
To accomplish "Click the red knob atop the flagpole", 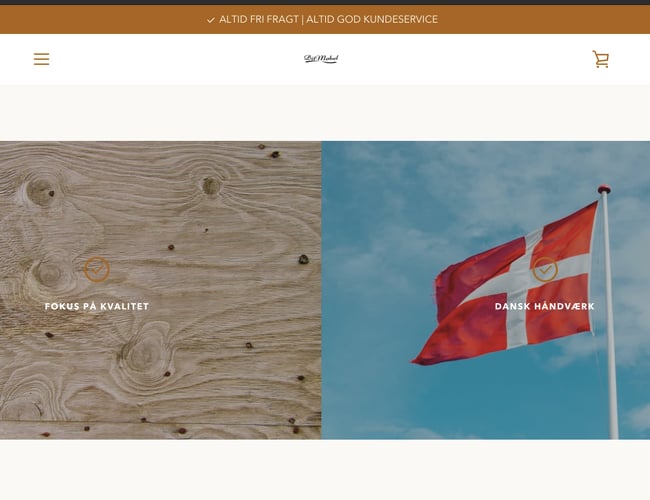I will [604, 189].
